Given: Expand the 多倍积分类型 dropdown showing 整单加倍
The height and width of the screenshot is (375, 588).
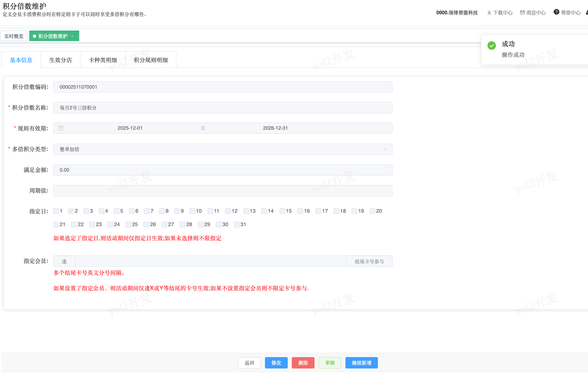Looking at the screenshot, I should pyautogui.click(x=223, y=149).
